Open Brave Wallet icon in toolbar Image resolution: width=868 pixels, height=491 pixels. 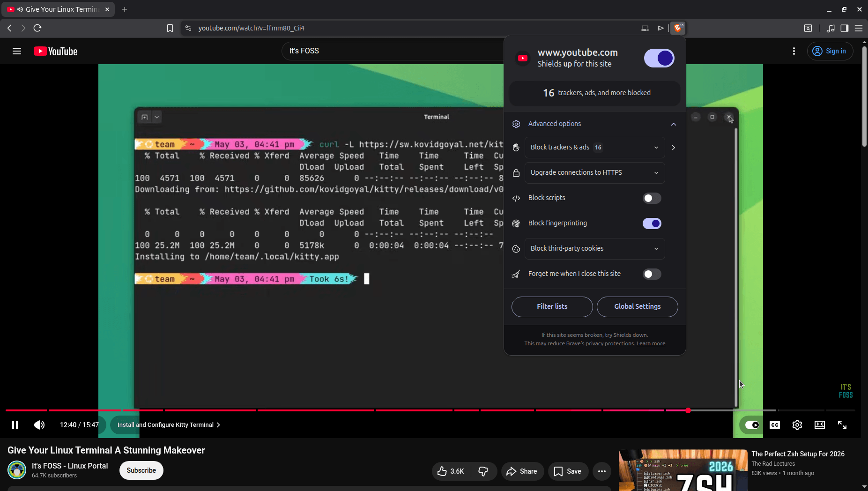808,28
